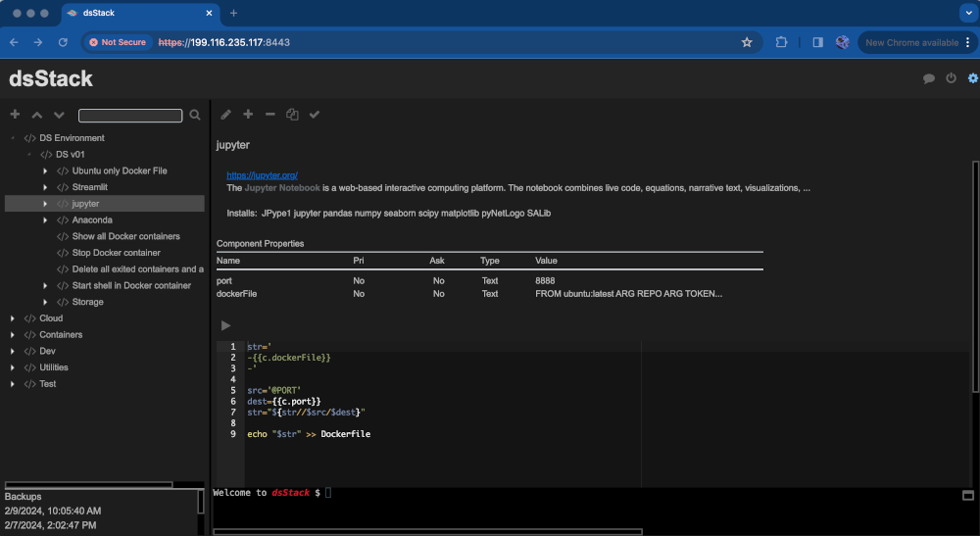Click New Chrome available update button
This screenshot has width=980, height=536.
(911, 42)
